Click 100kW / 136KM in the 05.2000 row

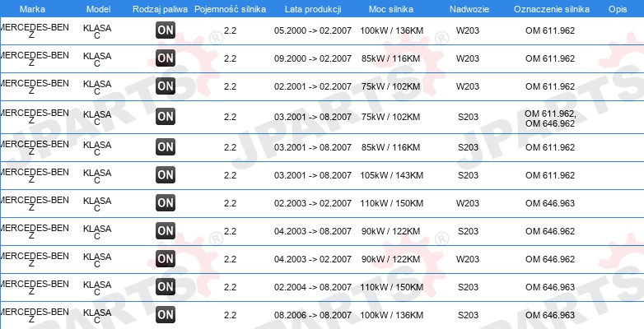pyautogui.click(x=391, y=30)
